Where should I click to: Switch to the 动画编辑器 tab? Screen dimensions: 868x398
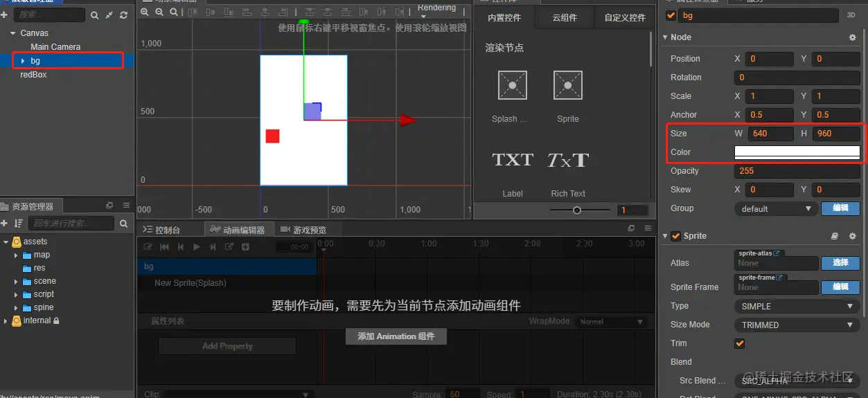[238, 230]
